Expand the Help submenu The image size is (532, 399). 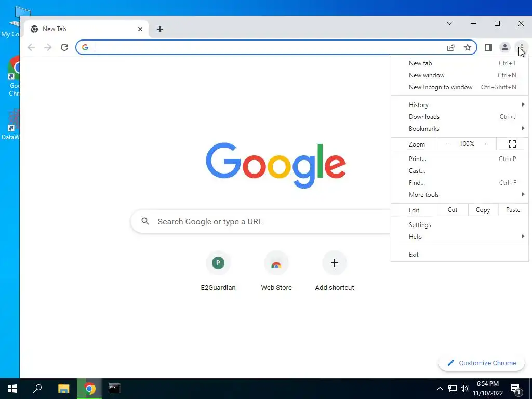point(459,237)
